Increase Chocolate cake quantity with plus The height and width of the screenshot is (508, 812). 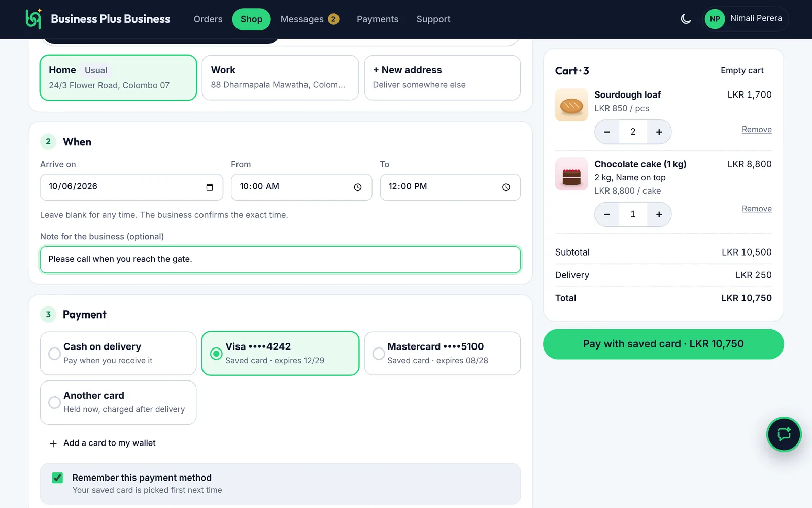point(659,214)
